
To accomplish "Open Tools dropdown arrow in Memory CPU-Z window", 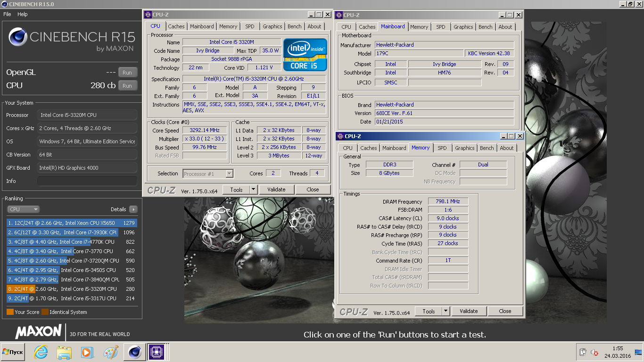I will (446, 311).
